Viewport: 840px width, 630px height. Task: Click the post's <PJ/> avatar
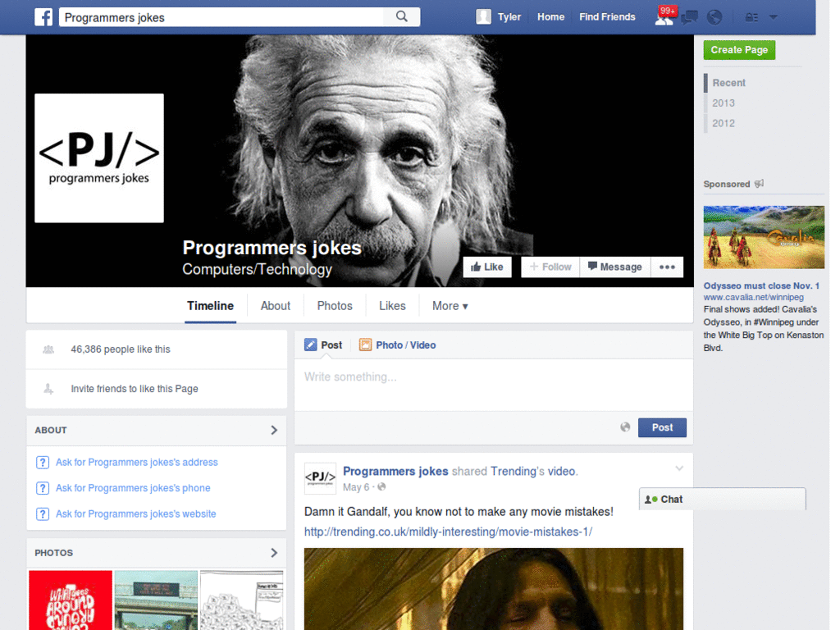click(x=320, y=478)
